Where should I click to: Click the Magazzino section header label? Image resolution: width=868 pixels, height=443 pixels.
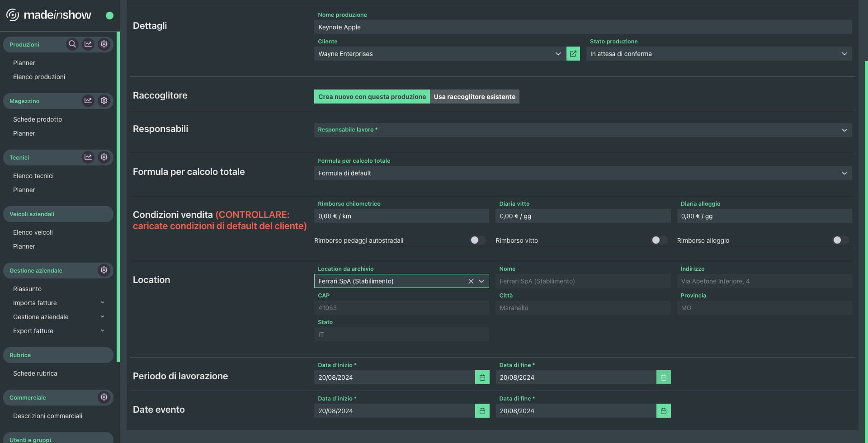pyautogui.click(x=24, y=101)
